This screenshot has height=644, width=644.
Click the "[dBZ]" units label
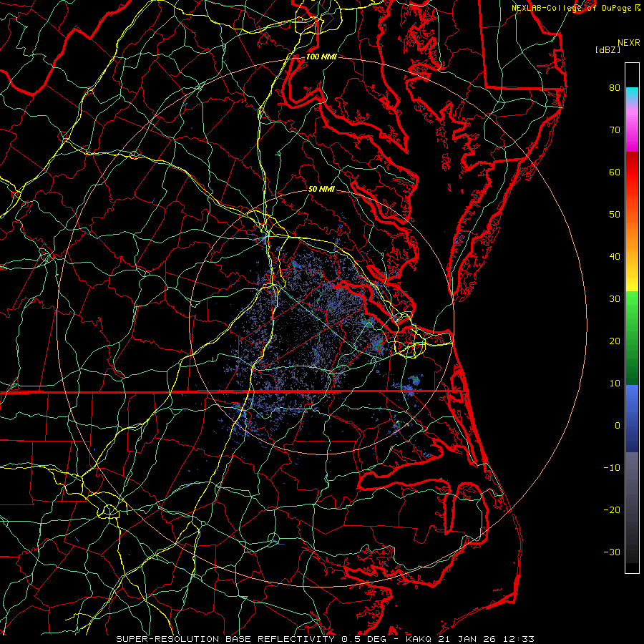[x=608, y=50]
